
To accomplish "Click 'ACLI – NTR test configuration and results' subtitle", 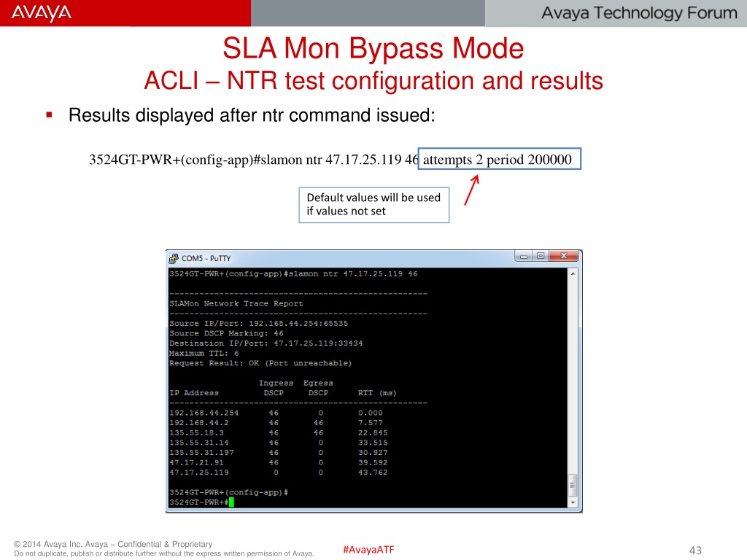I will pyautogui.click(x=373, y=80).
